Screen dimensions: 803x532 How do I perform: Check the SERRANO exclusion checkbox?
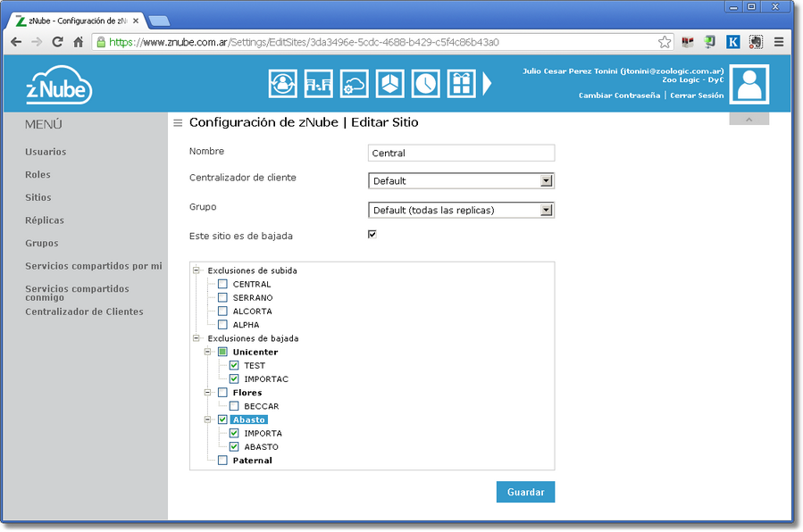(223, 297)
